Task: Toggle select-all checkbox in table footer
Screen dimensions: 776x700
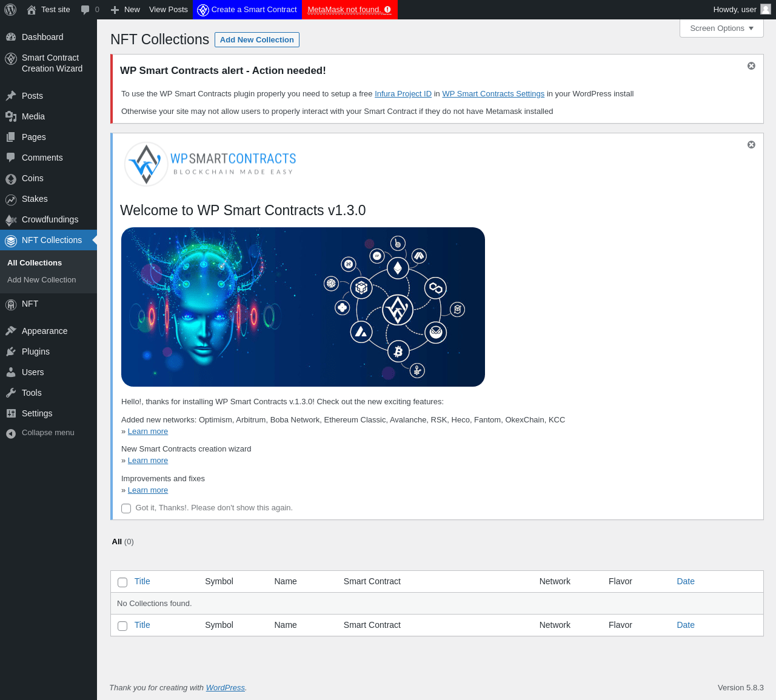Action: point(122,626)
